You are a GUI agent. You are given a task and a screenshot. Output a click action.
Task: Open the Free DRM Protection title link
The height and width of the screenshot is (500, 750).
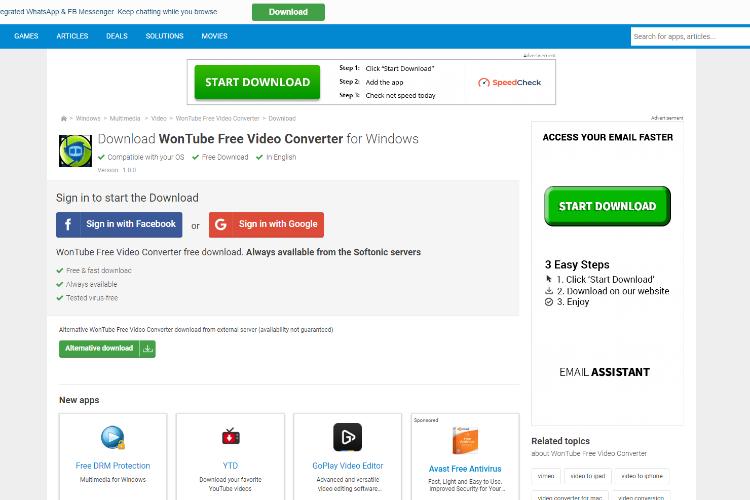point(113,466)
